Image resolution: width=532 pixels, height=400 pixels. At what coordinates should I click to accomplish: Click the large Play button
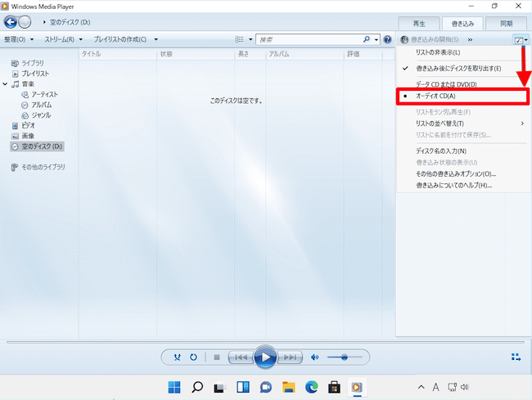[x=265, y=357]
